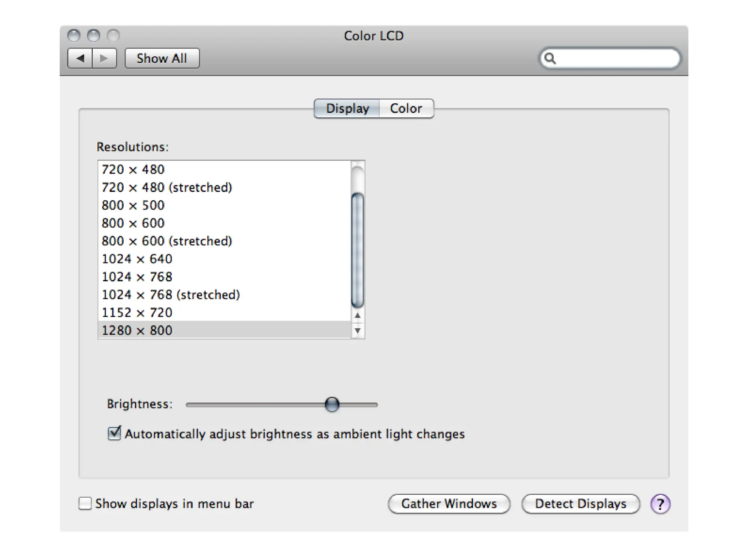Focus the search input field
The height and width of the screenshot is (560, 747).
pyautogui.click(x=616, y=58)
